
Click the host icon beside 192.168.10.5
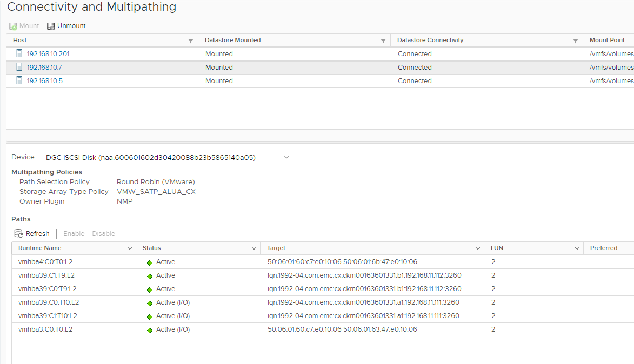click(x=19, y=80)
